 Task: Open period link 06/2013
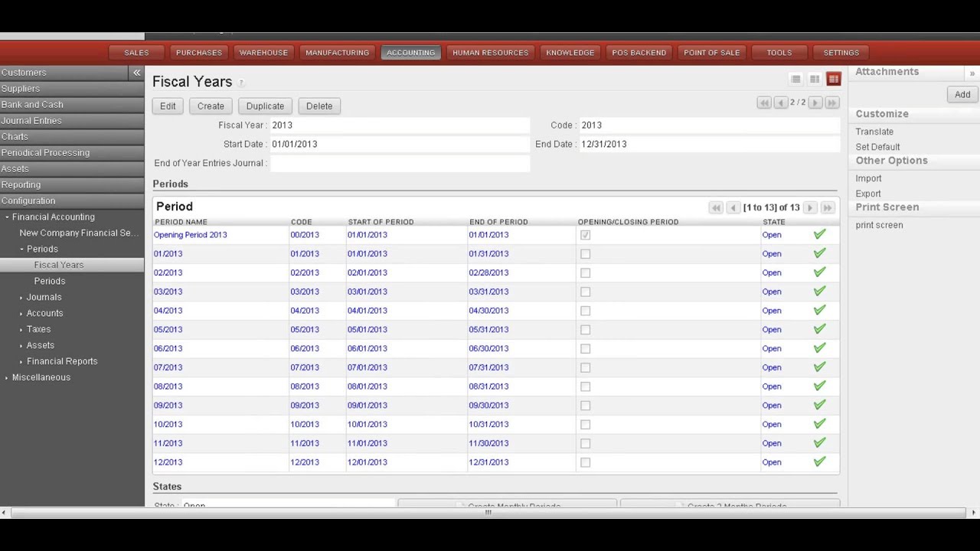click(x=168, y=348)
